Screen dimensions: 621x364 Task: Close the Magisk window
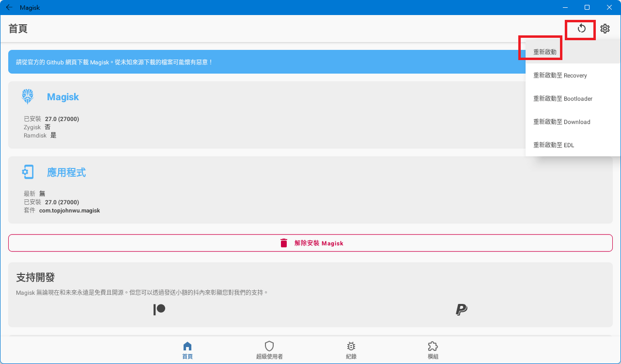coord(609,7)
